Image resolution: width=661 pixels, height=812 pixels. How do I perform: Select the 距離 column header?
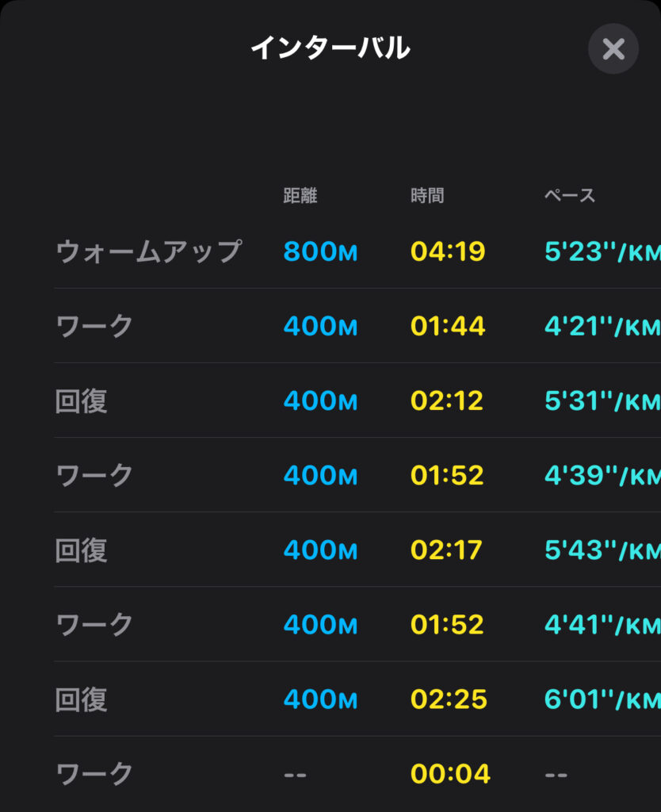pyautogui.click(x=300, y=196)
